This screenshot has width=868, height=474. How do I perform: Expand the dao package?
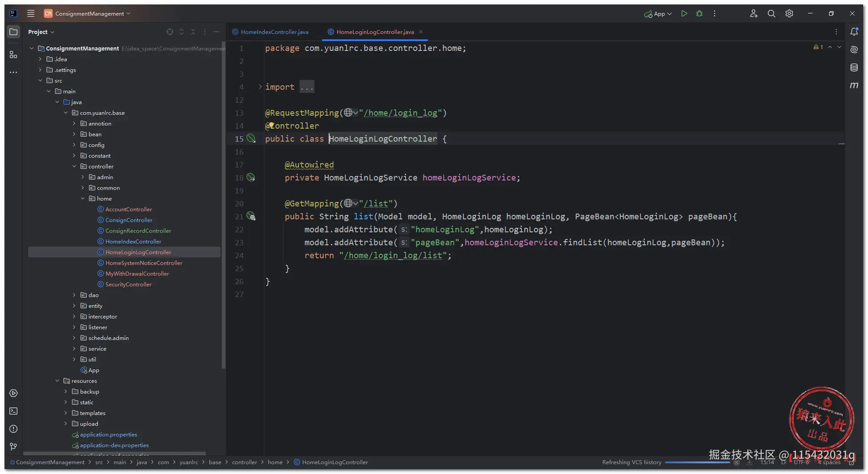pyautogui.click(x=74, y=295)
